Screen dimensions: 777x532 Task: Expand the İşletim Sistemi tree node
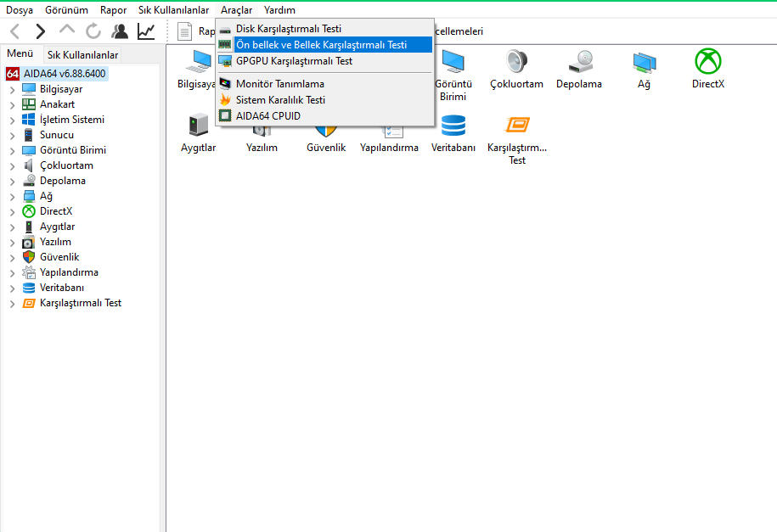[13, 120]
